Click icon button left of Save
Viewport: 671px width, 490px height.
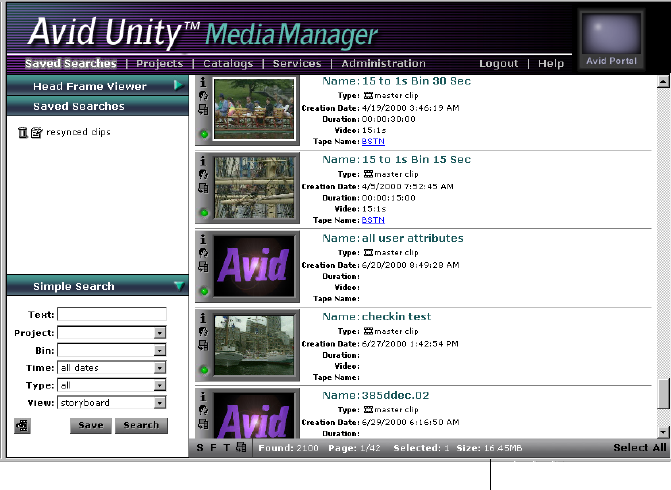tap(22, 425)
